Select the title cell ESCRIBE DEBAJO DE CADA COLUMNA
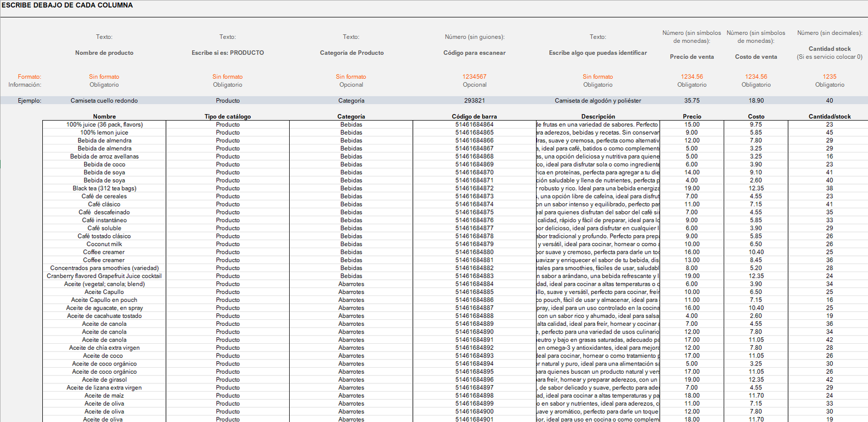Viewport: 868px width, 422px height. (x=67, y=5)
